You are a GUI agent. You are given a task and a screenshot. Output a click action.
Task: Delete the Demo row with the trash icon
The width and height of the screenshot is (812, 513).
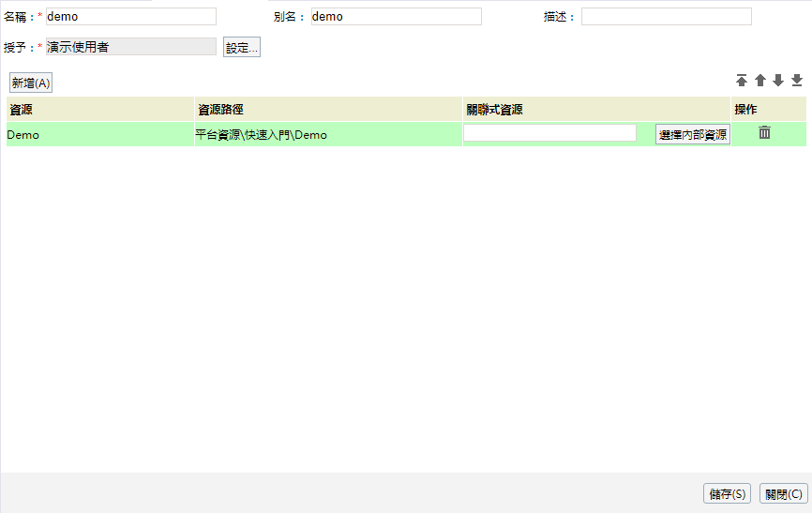point(764,133)
